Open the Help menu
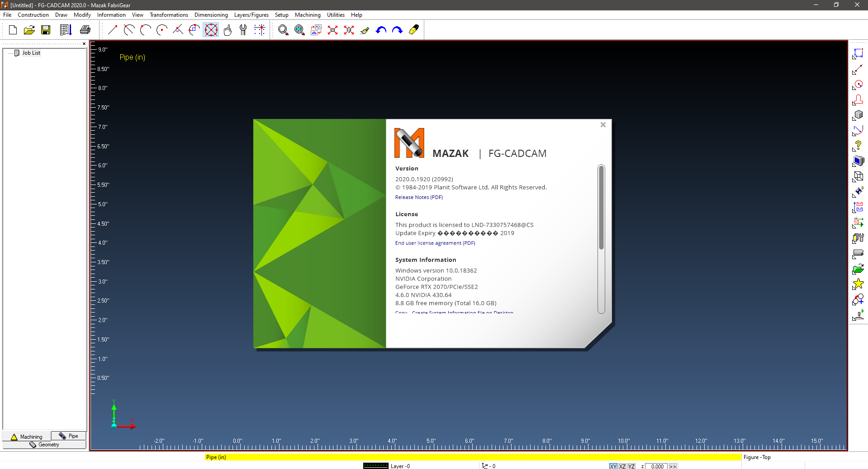Image resolution: width=868 pixels, height=469 pixels. point(356,15)
